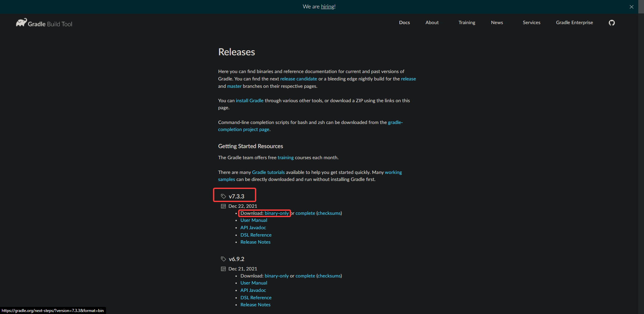Follow the install Gradle link
Image resolution: width=644 pixels, height=314 pixels.
(250, 101)
